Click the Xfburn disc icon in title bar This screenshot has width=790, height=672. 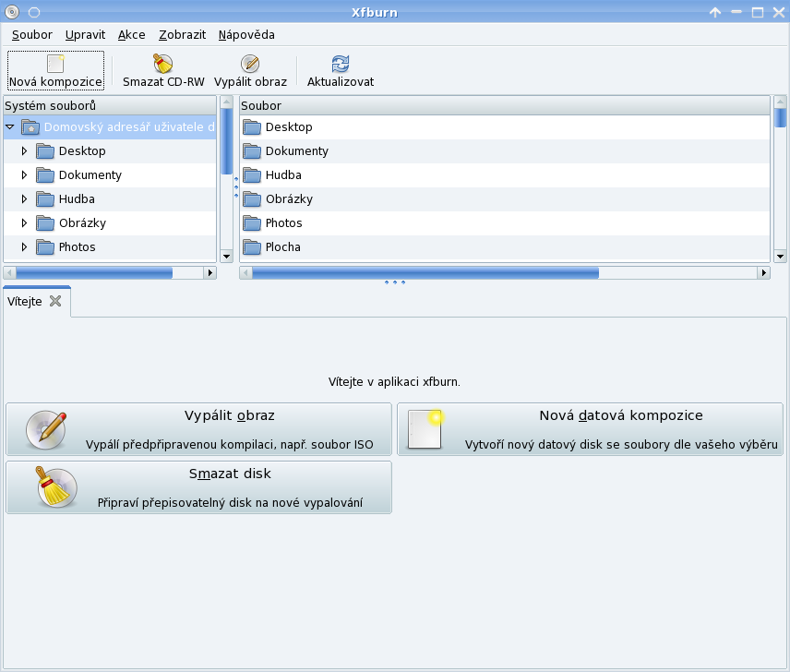pyautogui.click(x=12, y=12)
